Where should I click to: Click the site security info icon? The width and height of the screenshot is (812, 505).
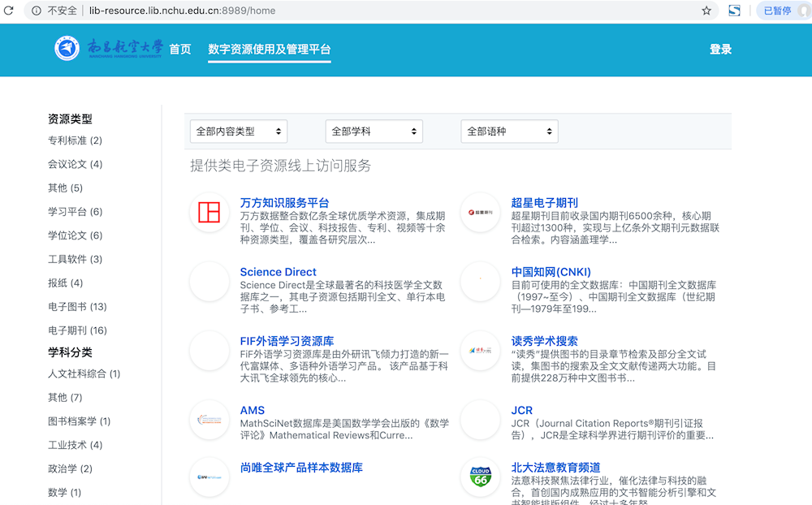(37, 11)
